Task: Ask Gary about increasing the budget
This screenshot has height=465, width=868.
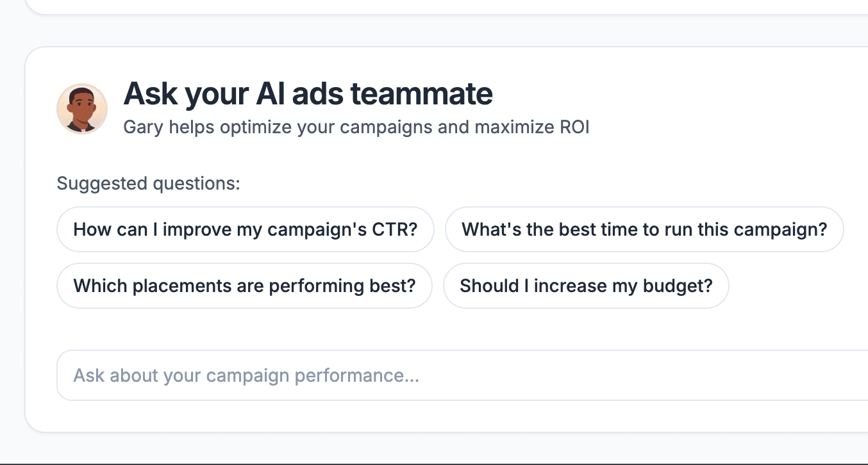Action: (x=586, y=286)
